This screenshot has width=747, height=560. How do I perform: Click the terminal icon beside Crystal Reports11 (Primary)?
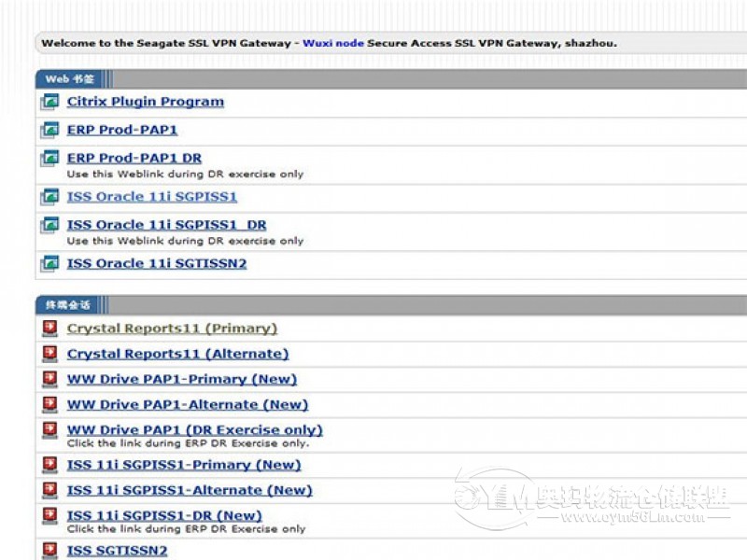point(49,329)
